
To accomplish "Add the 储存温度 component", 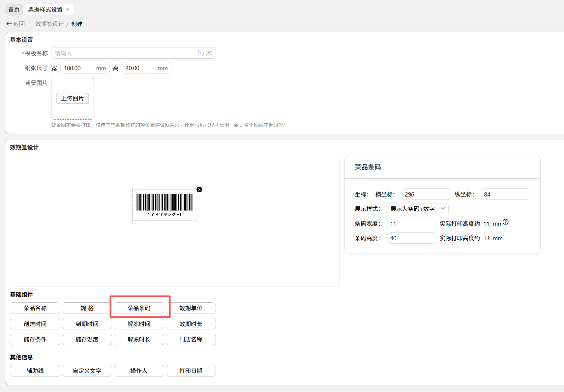I will click(87, 339).
